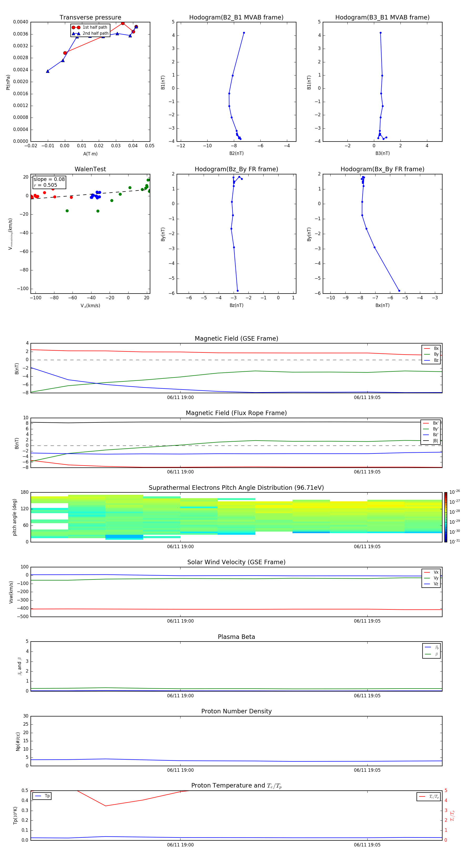This screenshot has height=868, width=473.
Task: Click the 'B2(nT)' x-axis label
Action: point(236,153)
